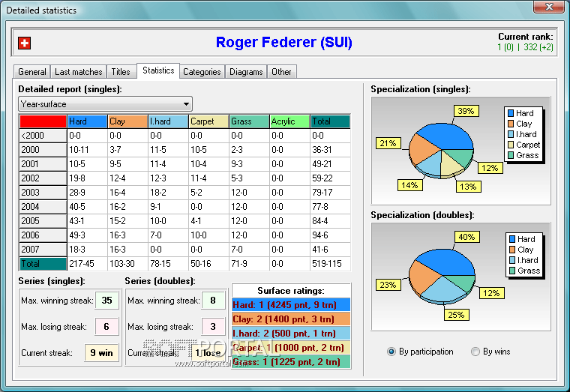The width and height of the screenshot is (570, 392).
Task: Open the Last matches tab
Action: (x=79, y=71)
